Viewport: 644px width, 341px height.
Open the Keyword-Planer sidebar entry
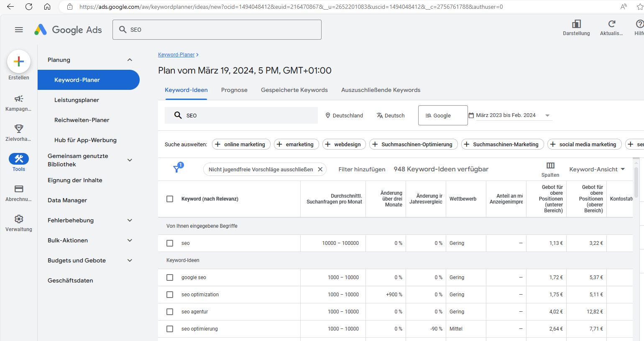(x=89, y=80)
